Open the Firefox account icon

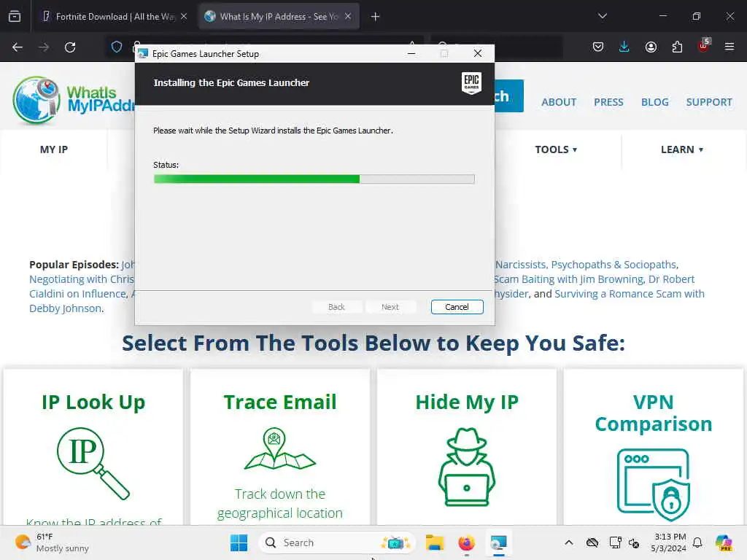click(651, 47)
